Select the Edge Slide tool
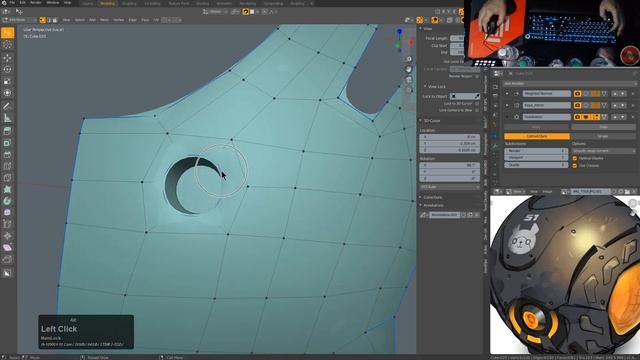This screenshot has width=640, height=360. tap(7, 224)
